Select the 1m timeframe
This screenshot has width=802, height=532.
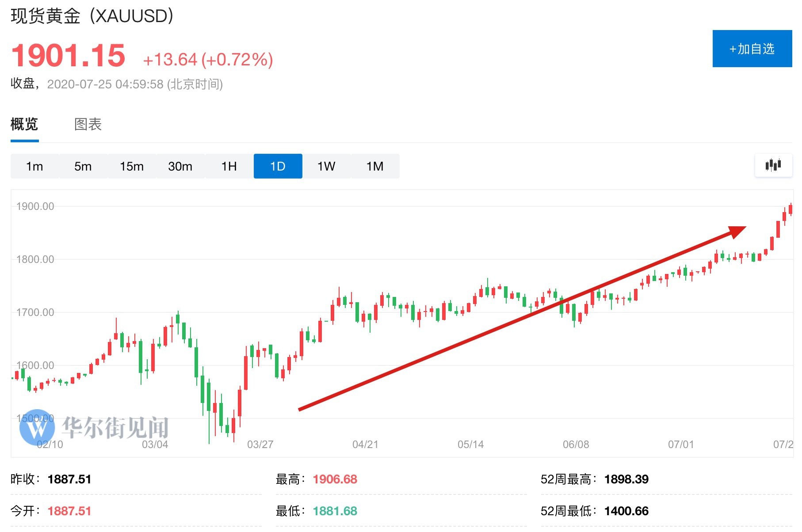(34, 166)
